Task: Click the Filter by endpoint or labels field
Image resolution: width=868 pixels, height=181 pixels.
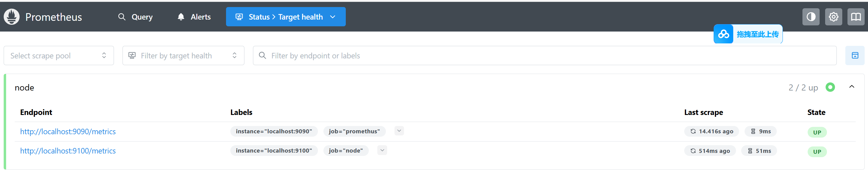Action: [x=545, y=56]
